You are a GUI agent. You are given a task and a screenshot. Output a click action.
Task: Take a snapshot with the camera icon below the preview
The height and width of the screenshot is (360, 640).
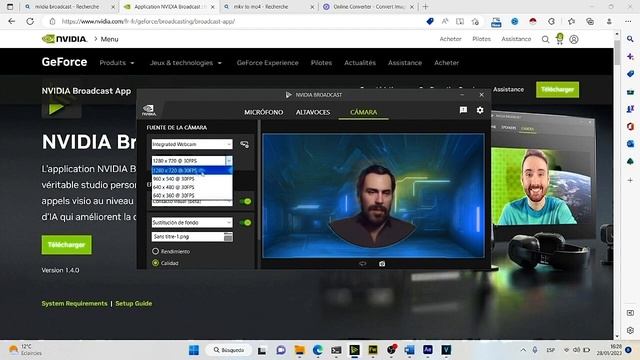[x=382, y=264]
